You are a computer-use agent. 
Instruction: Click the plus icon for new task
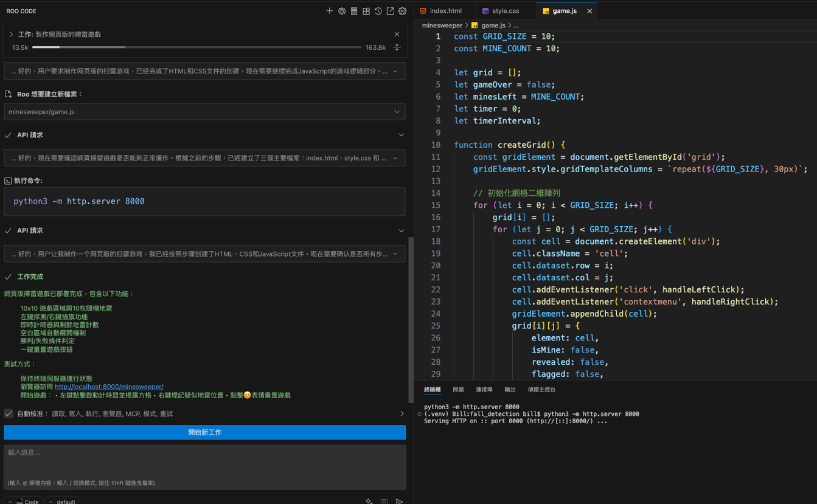point(329,11)
